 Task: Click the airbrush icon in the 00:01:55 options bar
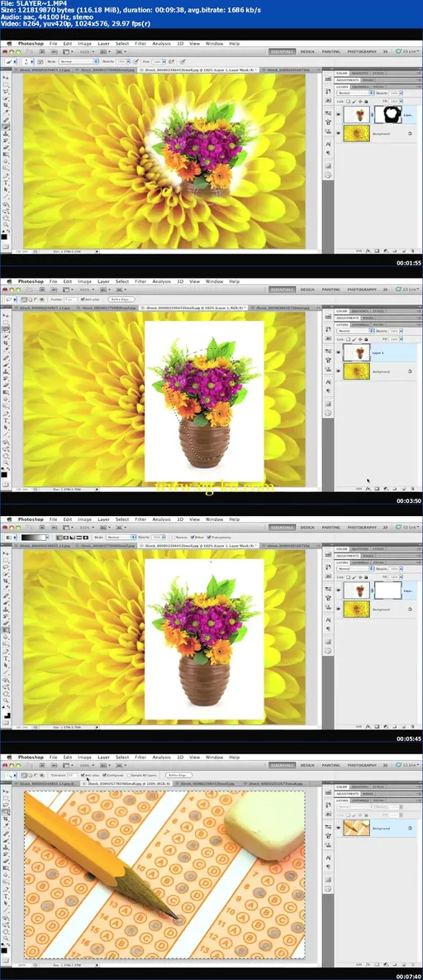[x=171, y=61]
